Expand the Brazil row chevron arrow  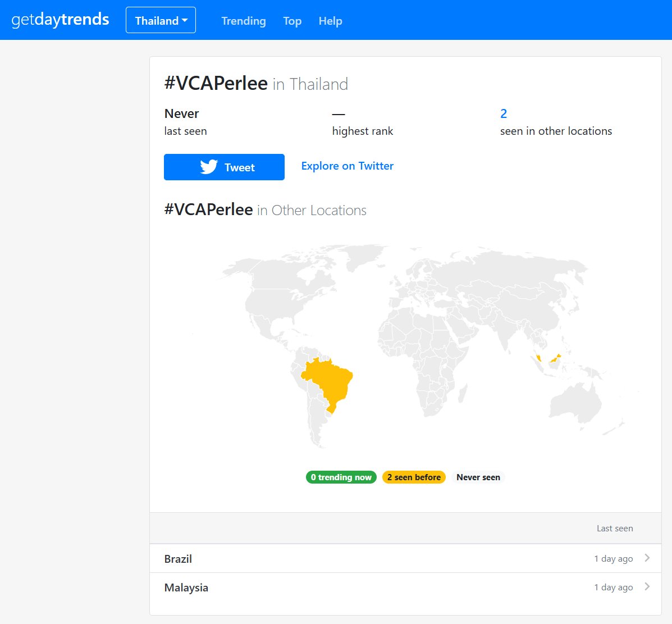click(x=647, y=558)
